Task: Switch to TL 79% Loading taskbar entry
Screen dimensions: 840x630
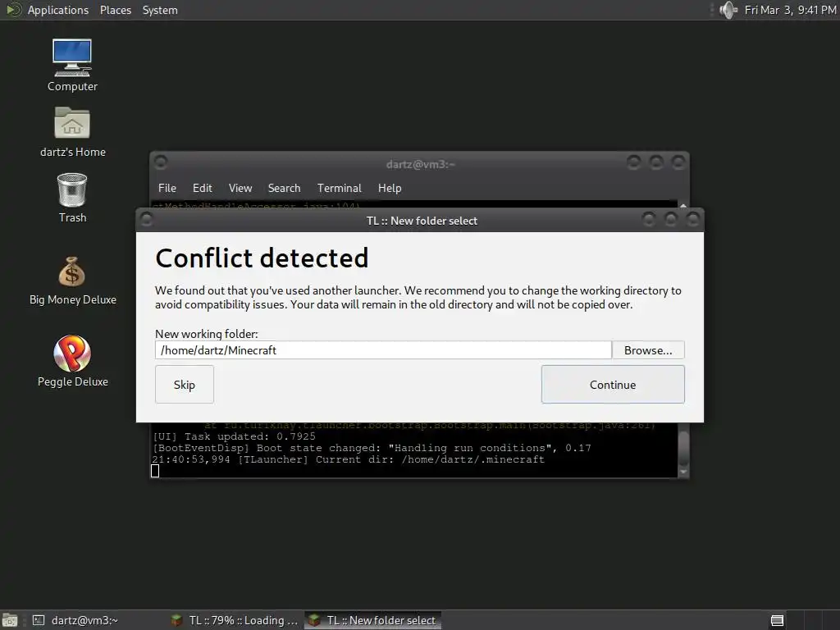Action: pyautogui.click(x=235, y=620)
